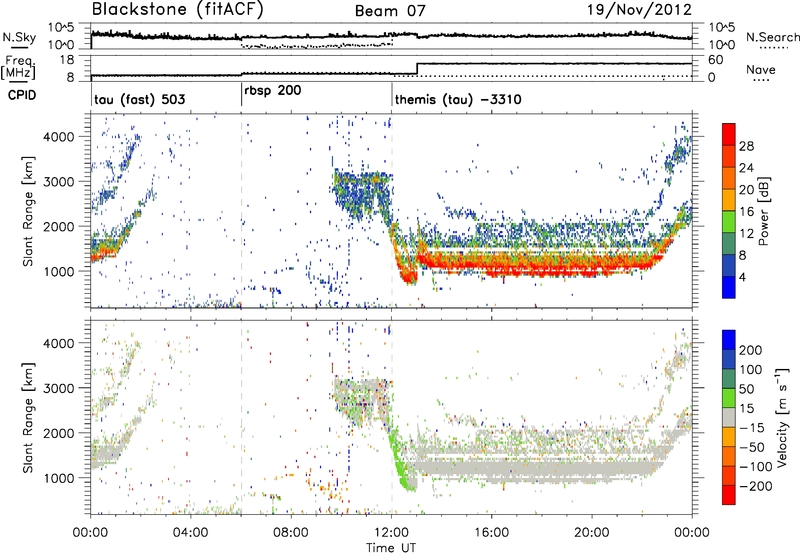
Task: Click the 'Velocity [m s-1]' colorbar label
Action: [781, 417]
